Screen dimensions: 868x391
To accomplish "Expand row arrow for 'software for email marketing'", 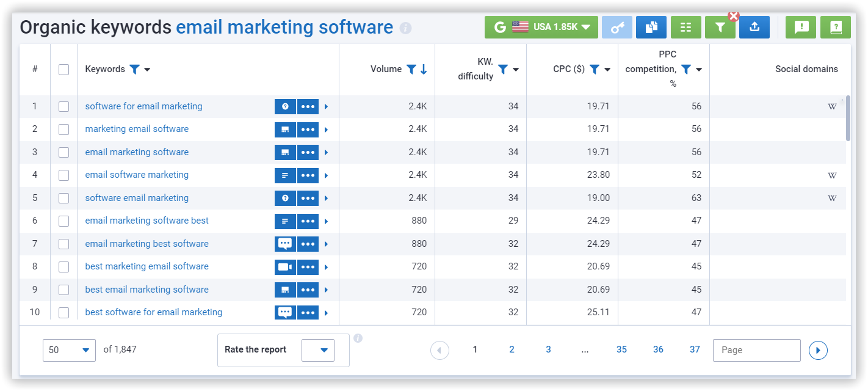I will pos(326,107).
